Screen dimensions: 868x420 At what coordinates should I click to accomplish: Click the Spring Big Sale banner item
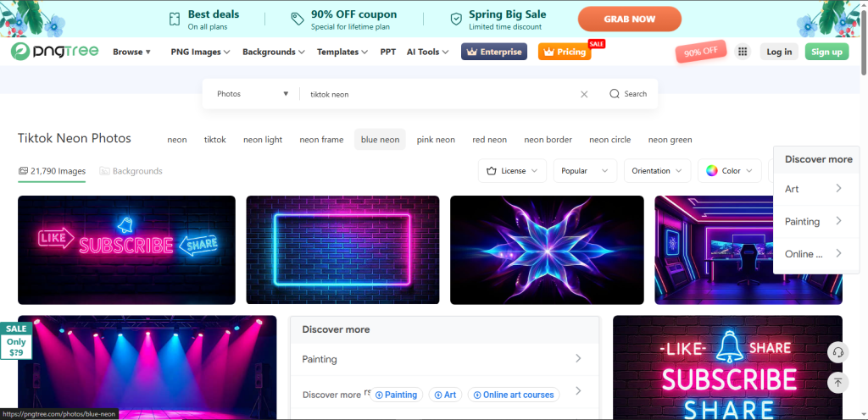(x=498, y=19)
